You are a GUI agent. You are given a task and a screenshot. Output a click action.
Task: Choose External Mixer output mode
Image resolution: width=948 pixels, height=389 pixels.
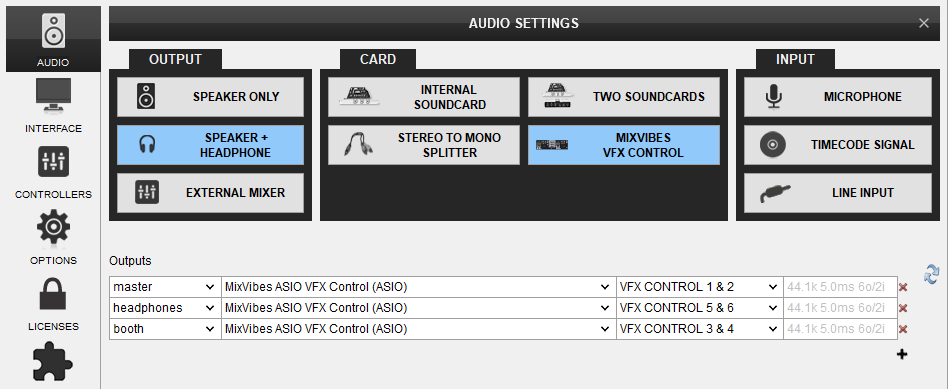tap(210, 193)
